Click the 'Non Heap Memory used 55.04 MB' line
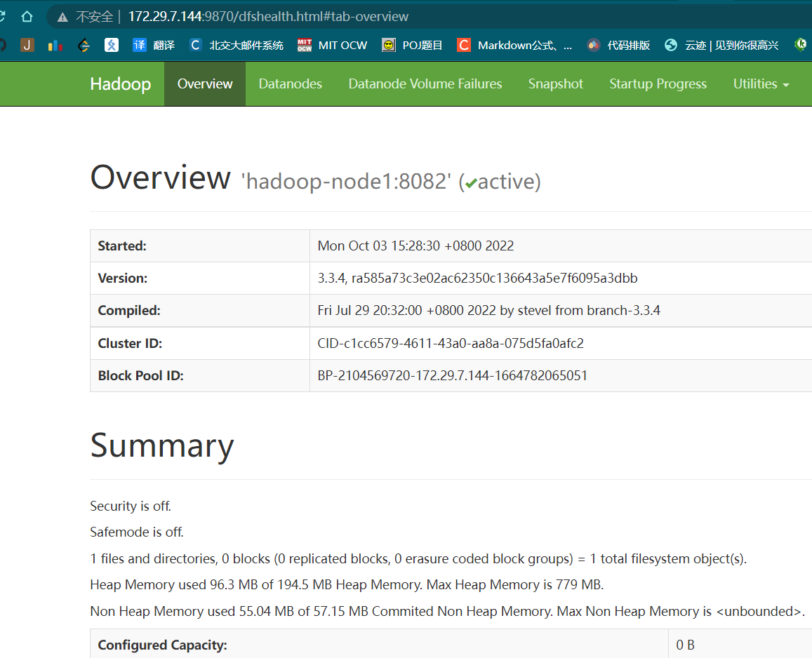The width and height of the screenshot is (812, 658). [x=448, y=612]
